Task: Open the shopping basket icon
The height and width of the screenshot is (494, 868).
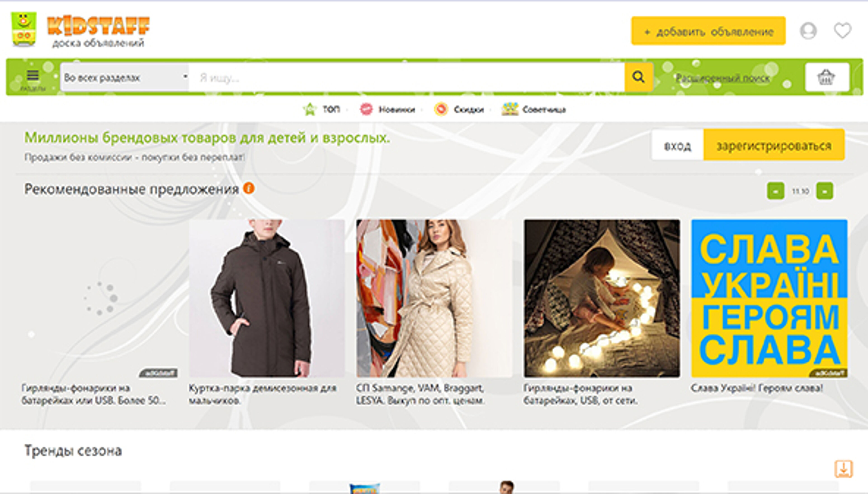Action: [826, 77]
